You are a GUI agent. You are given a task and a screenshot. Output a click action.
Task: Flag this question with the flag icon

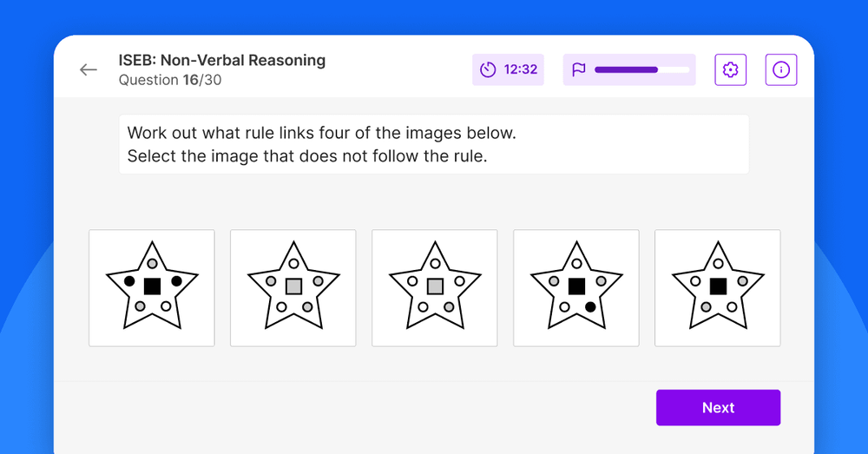(579, 70)
